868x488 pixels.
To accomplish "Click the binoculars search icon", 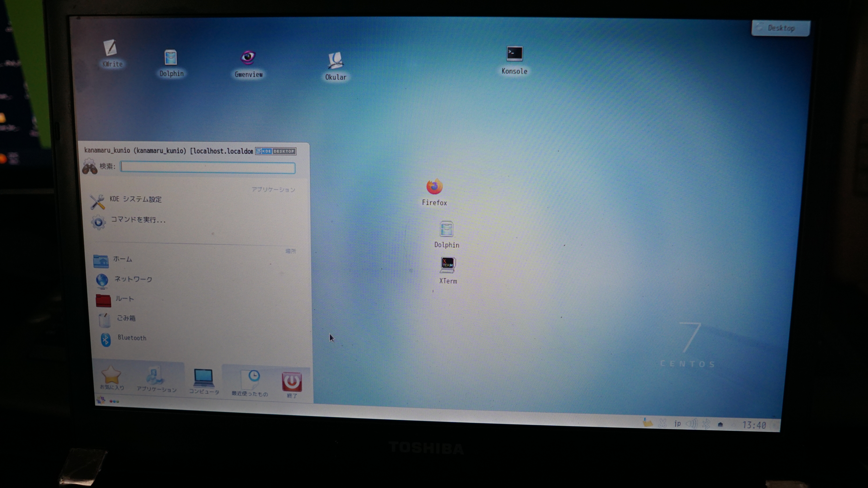I will tap(90, 167).
